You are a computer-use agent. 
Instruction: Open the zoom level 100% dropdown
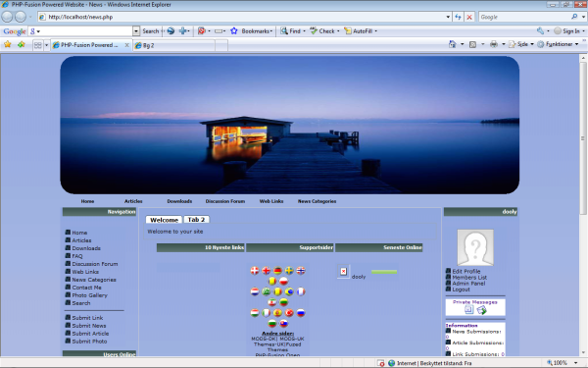coord(575,363)
